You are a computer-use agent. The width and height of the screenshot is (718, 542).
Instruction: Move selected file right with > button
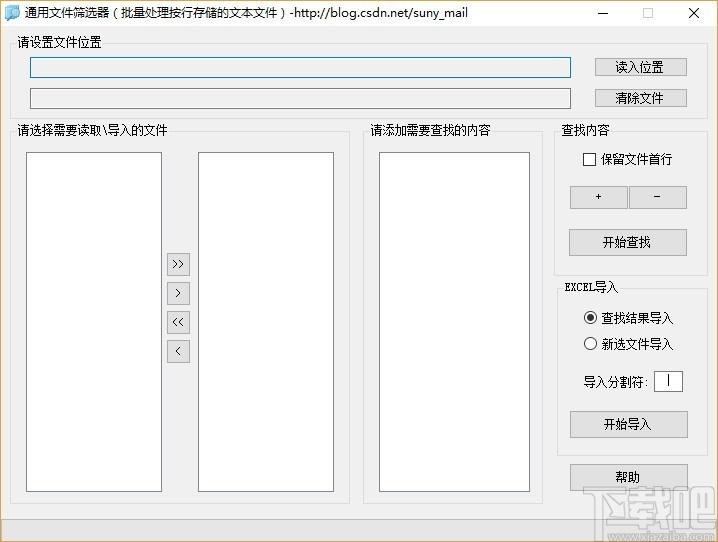click(x=178, y=293)
